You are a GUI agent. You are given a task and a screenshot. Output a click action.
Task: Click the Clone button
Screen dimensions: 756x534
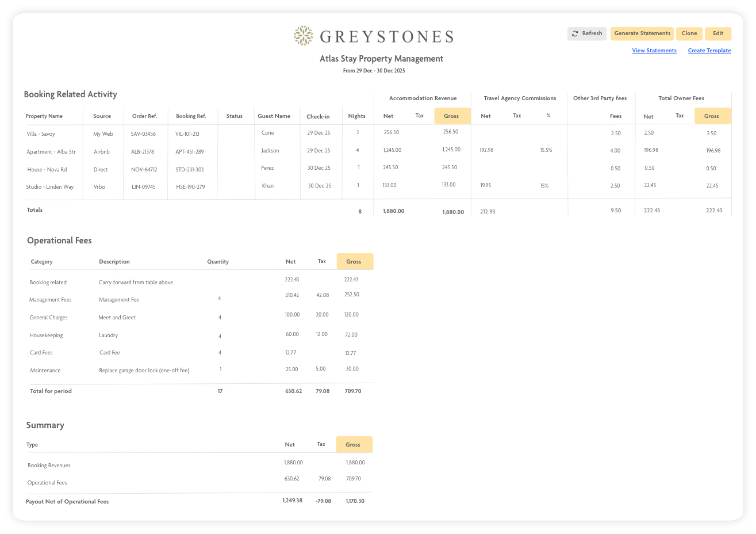click(689, 33)
